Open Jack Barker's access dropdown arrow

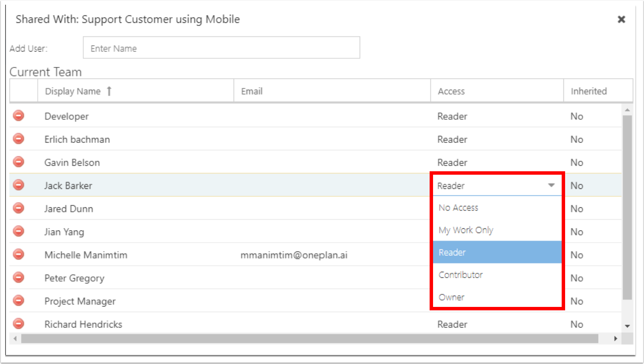(551, 185)
